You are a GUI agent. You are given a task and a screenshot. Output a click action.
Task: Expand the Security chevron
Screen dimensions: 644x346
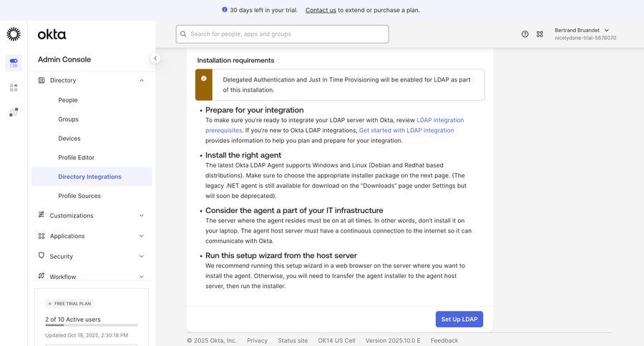(x=141, y=256)
